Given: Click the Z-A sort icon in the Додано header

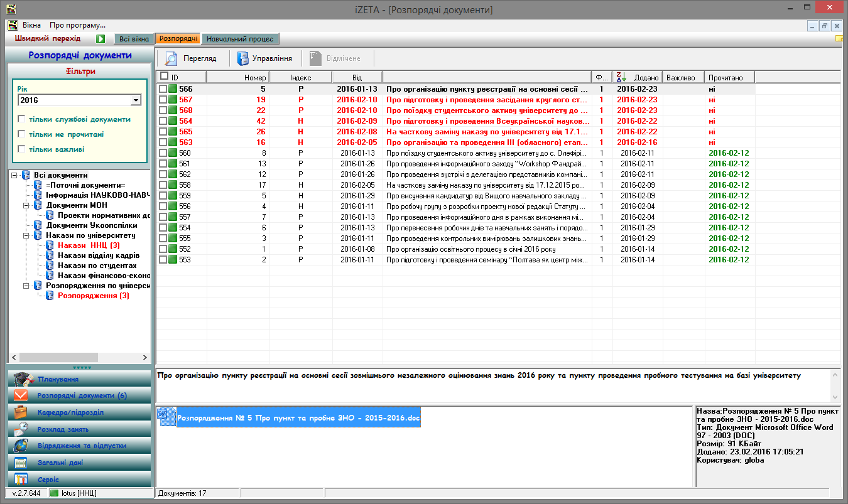Looking at the screenshot, I should coord(620,77).
